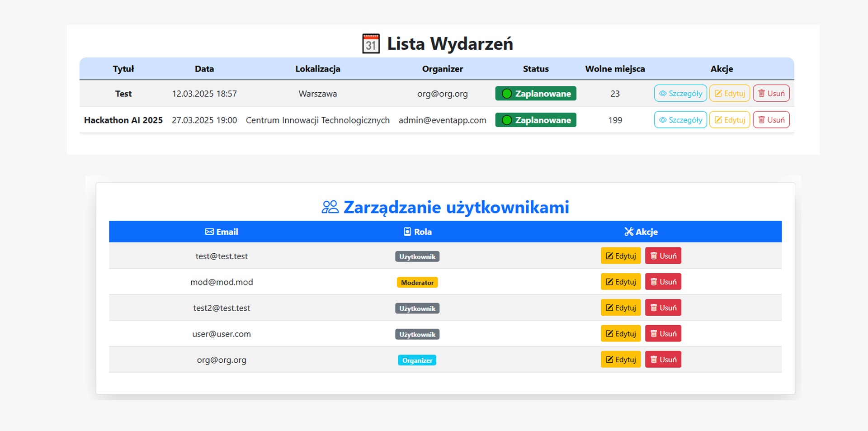Click date 27.03.2025 19:00
Screen dimensions: 868x431
tap(204, 120)
